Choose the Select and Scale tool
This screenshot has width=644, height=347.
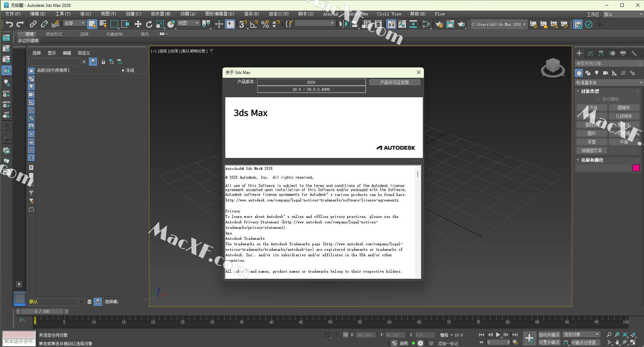click(160, 24)
